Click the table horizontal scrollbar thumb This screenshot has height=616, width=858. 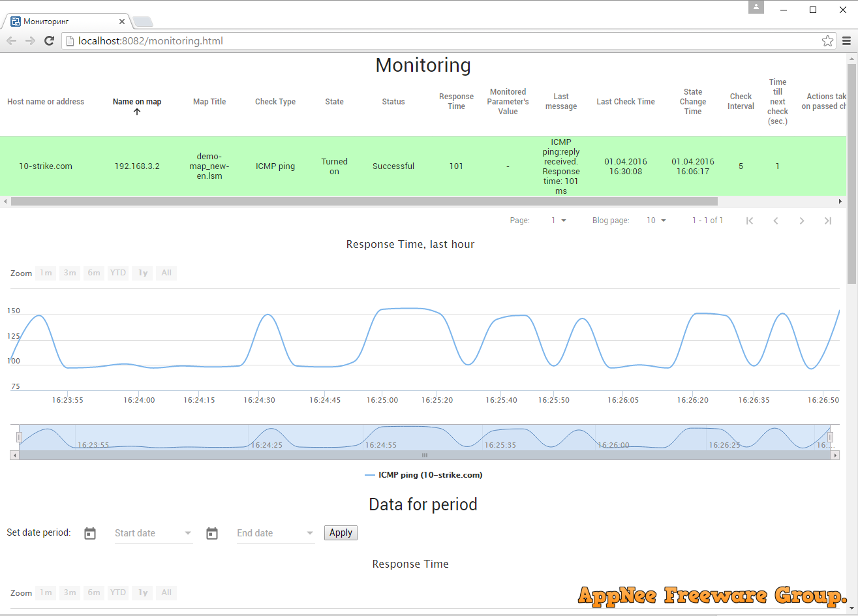point(364,202)
